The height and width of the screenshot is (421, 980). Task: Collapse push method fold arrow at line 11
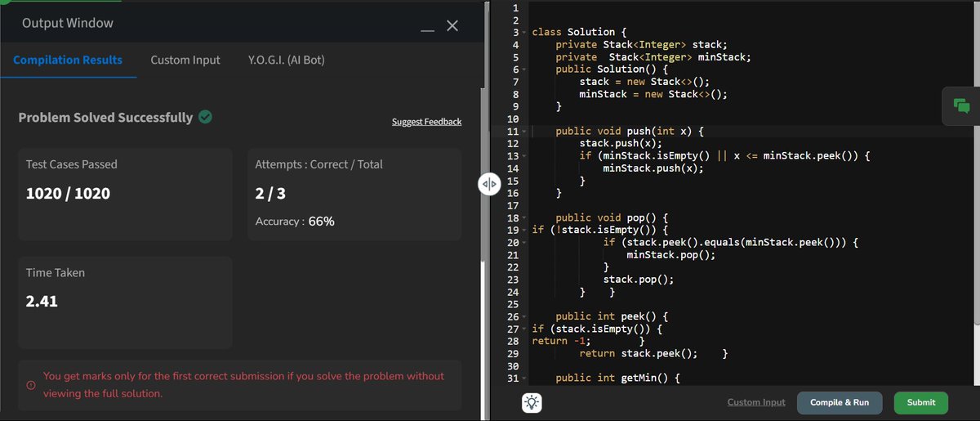tap(524, 132)
